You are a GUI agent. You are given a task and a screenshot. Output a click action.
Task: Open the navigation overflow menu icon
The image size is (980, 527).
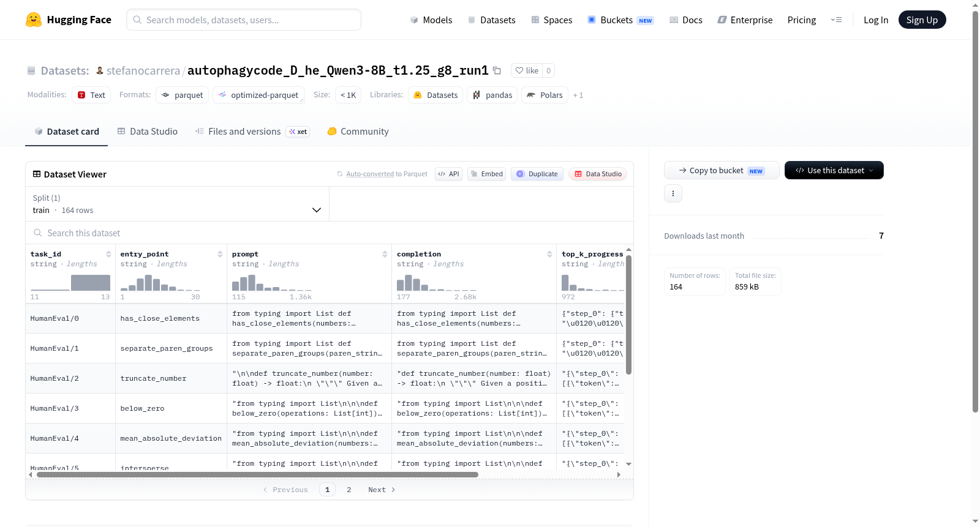click(x=836, y=20)
